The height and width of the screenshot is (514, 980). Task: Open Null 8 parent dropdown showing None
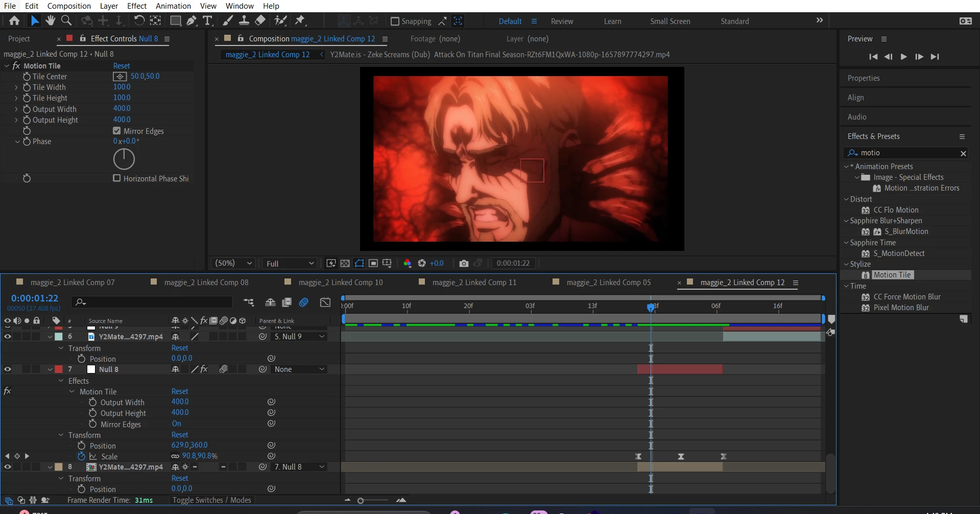point(299,369)
